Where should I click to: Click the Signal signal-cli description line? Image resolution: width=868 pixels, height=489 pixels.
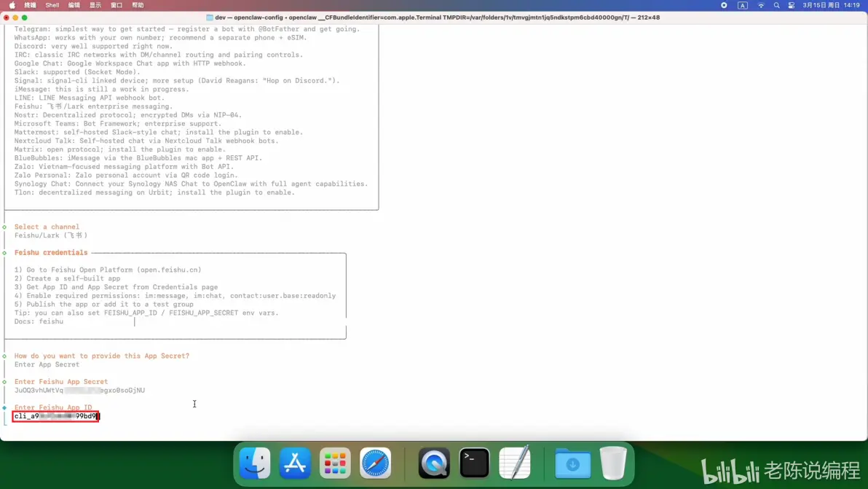[177, 80]
